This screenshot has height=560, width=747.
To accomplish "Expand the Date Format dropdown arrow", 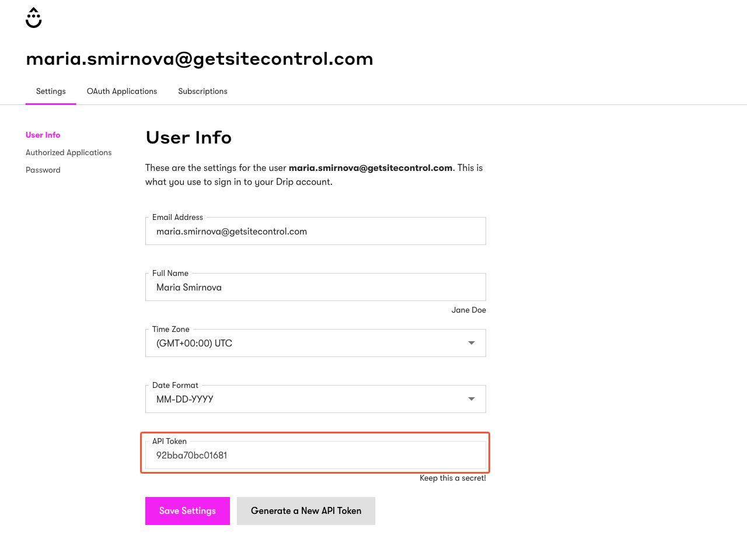I will tap(472, 399).
